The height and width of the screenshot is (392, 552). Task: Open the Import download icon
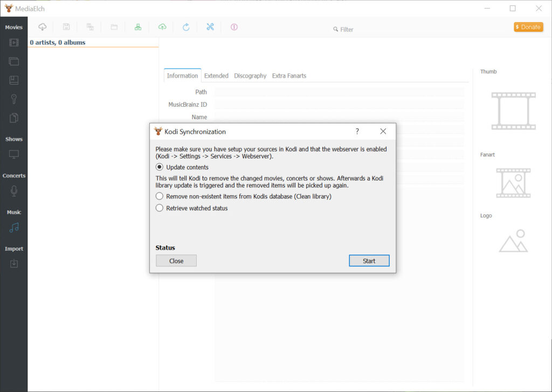[13, 264]
